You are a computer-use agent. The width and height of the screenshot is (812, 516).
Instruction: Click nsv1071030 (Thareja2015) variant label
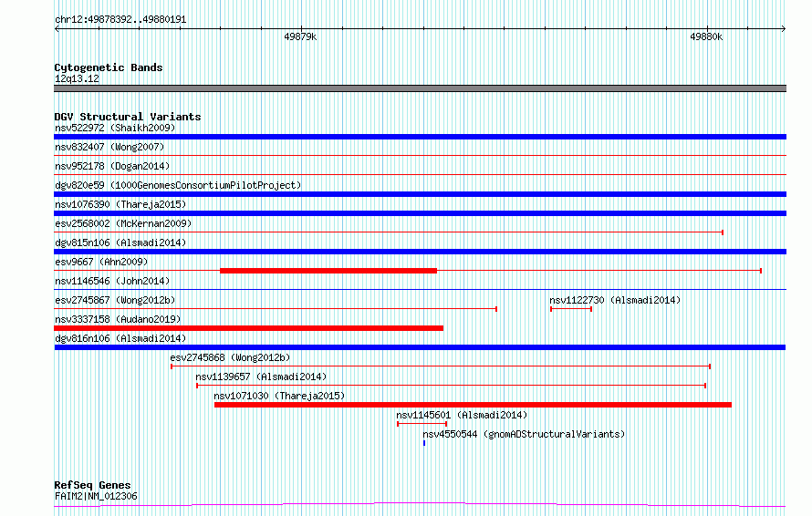click(x=279, y=396)
